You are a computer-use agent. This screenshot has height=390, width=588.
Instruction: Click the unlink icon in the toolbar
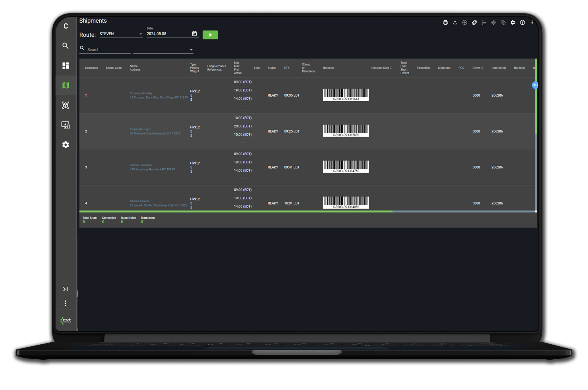[x=503, y=22]
